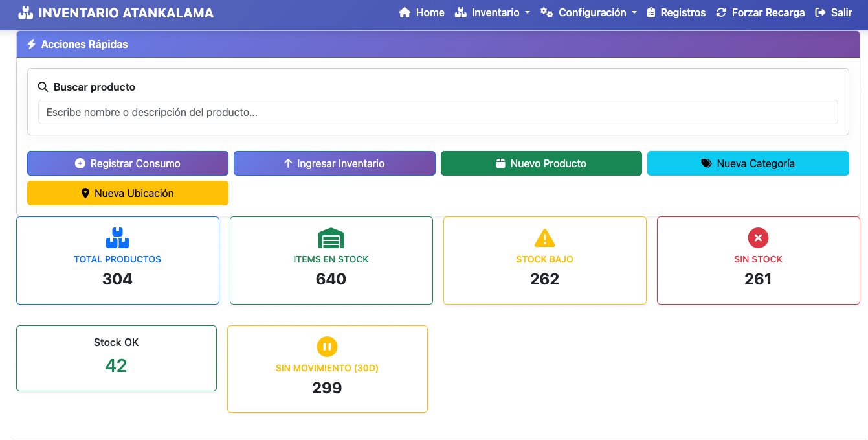Click the lightning bolt icon in Acciones Rápidas
Image resolution: width=868 pixels, height=440 pixels.
pyautogui.click(x=31, y=44)
